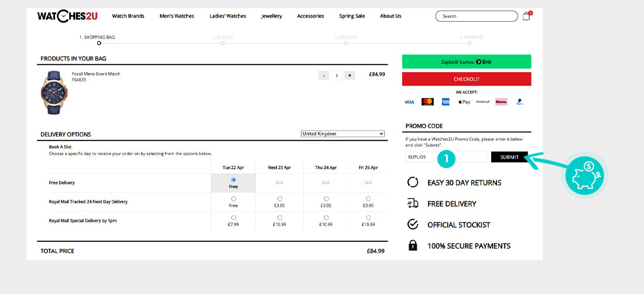This screenshot has width=644, height=294.
Task: Click the Clearpay icon
Action: (x=482, y=101)
